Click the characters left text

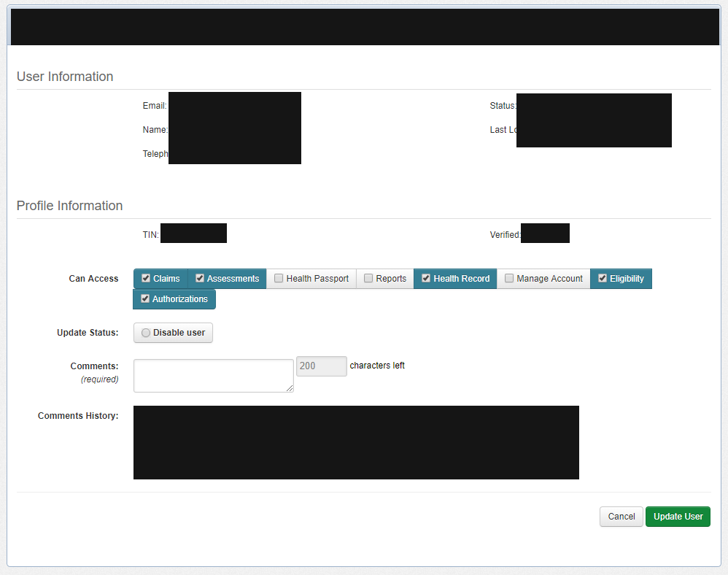(377, 366)
